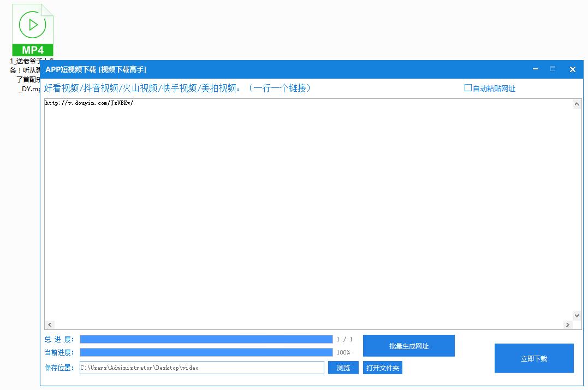Minimize the APP短视频下载 window

click(536, 69)
